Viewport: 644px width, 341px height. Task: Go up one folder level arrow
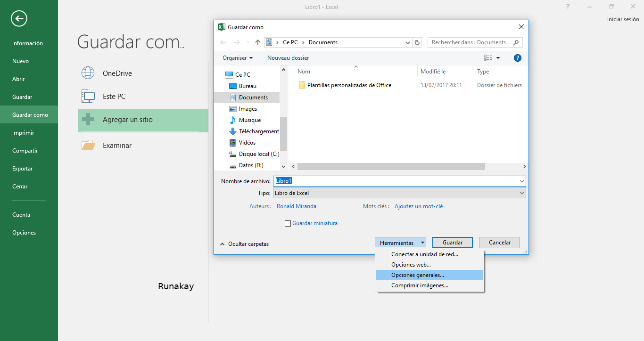click(258, 42)
